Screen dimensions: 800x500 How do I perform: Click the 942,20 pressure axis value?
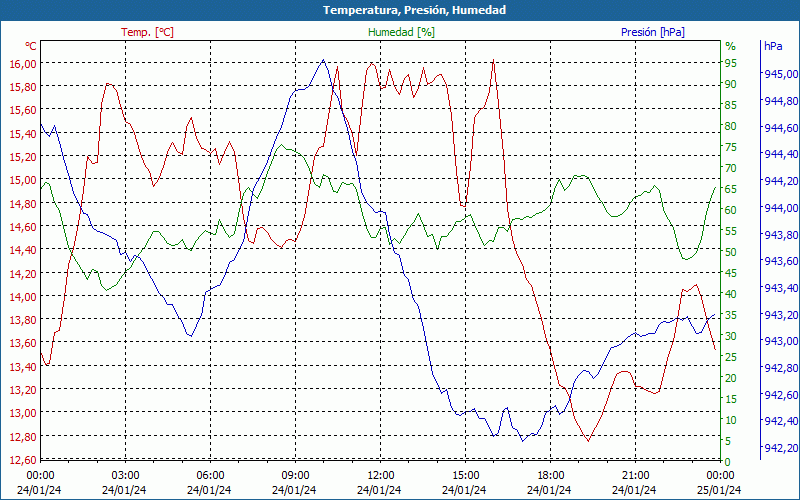[781, 448]
